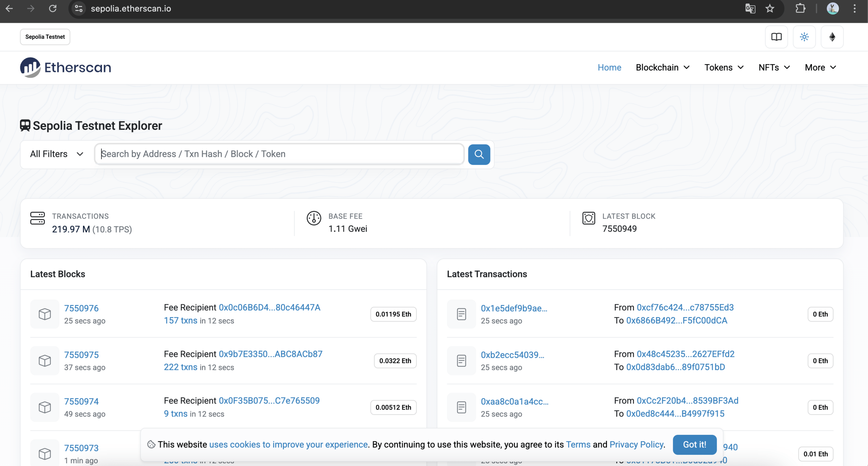Bookmark page with the star icon
868x466 pixels.
point(770,9)
